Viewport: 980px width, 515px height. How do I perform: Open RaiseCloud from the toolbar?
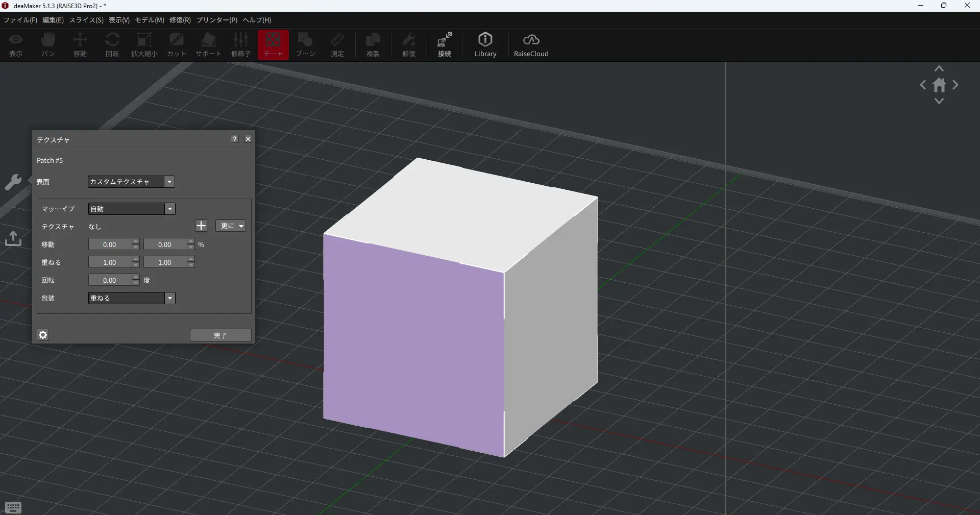[531, 45]
